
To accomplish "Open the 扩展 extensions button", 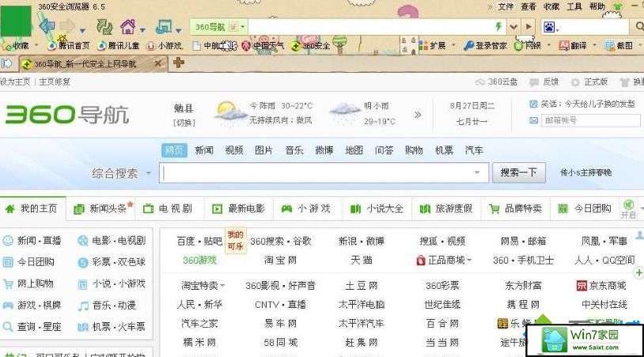I will 433,46.
